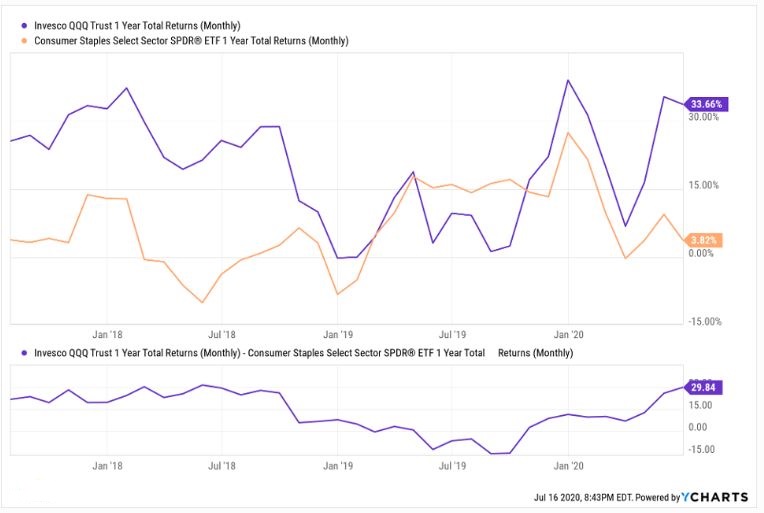Viewport: 764px width, 513px height.
Task: Click the 'Jul 16 2020, 8:43PM EDT' timestamp
Action: click(583, 497)
